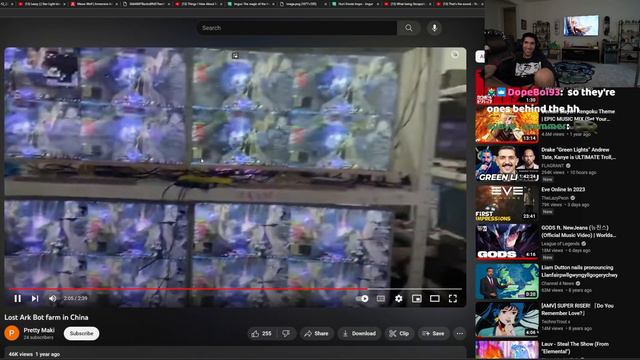Switch to the third browser tab with document icon
The height and width of the screenshot is (360, 640).
click(147, 4)
